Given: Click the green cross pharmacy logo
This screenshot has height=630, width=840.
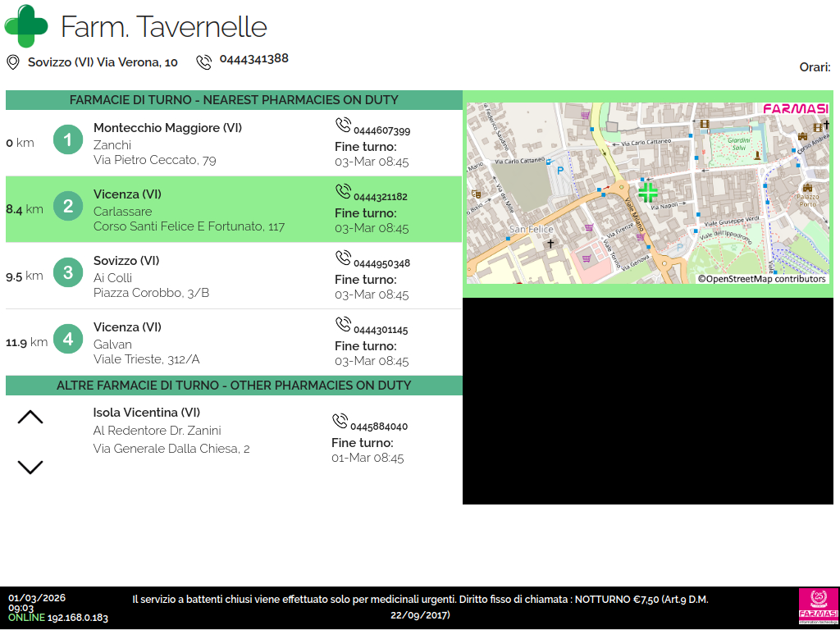Looking at the screenshot, I should point(26,26).
